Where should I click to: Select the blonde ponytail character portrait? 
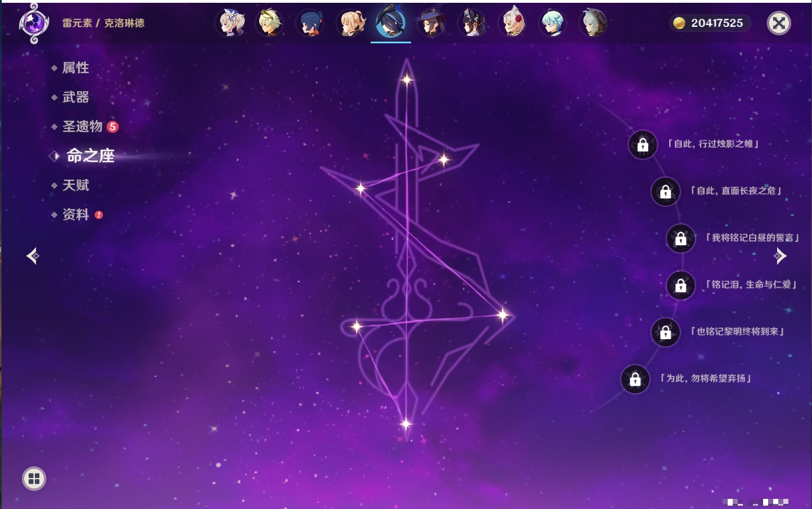(351, 23)
